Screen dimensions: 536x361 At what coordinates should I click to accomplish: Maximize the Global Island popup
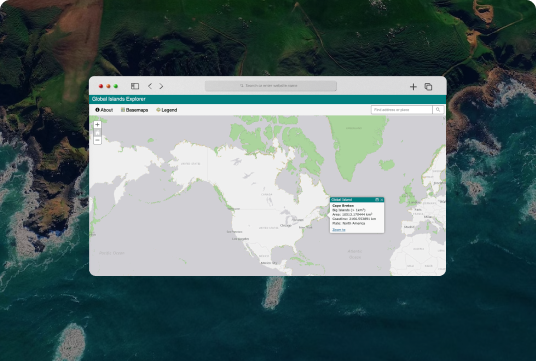click(x=377, y=200)
